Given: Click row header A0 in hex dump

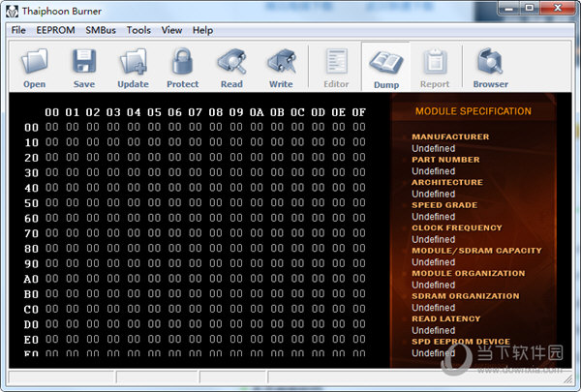Looking at the screenshot, I should [x=32, y=279].
